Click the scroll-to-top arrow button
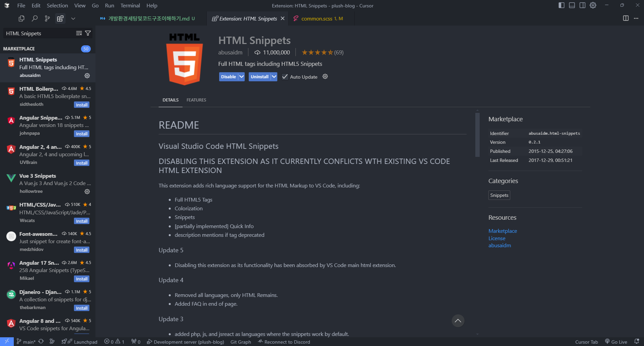The width and height of the screenshot is (644, 346). click(x=458, y=321)
